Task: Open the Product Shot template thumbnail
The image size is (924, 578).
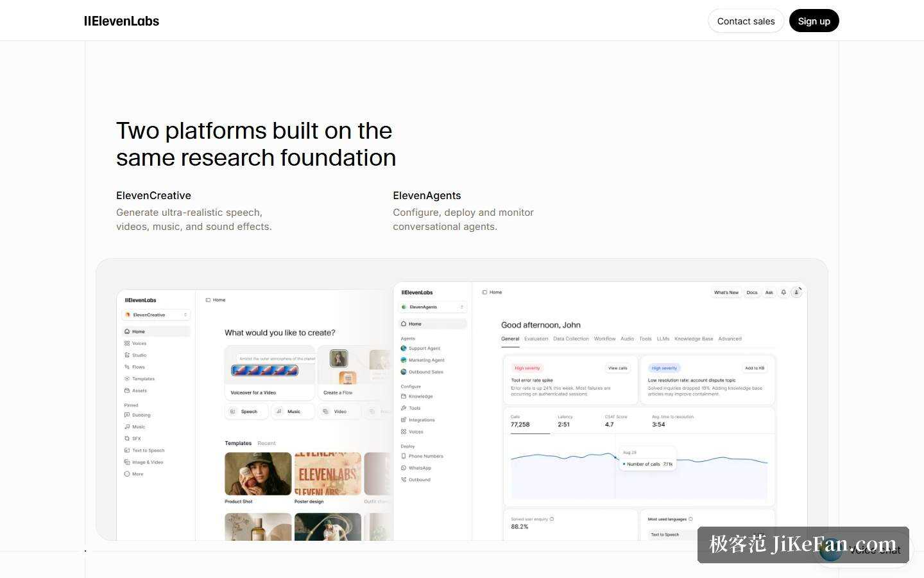Action: point(258,473)
